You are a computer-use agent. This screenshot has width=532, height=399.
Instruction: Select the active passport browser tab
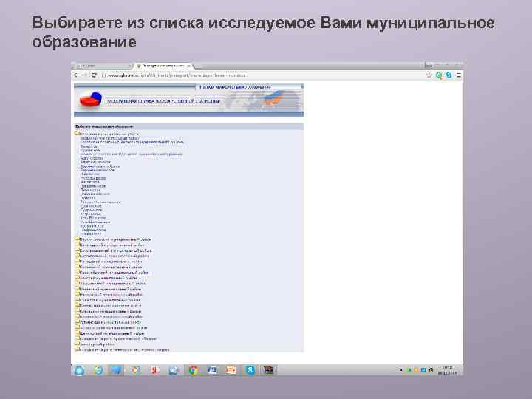click(x=162, y=66)
